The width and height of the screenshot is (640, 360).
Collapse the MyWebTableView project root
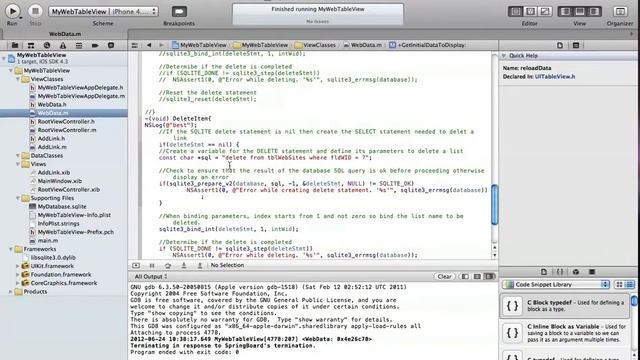pos(4,58)
